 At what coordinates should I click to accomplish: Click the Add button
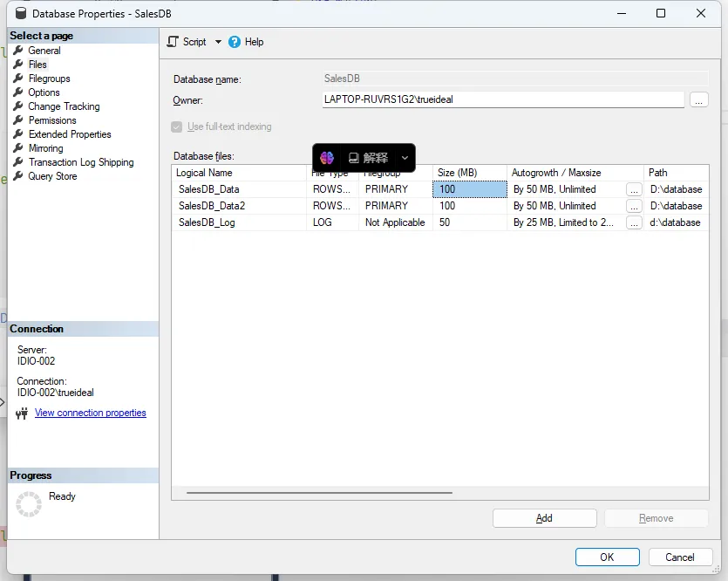tap(544, 518)
